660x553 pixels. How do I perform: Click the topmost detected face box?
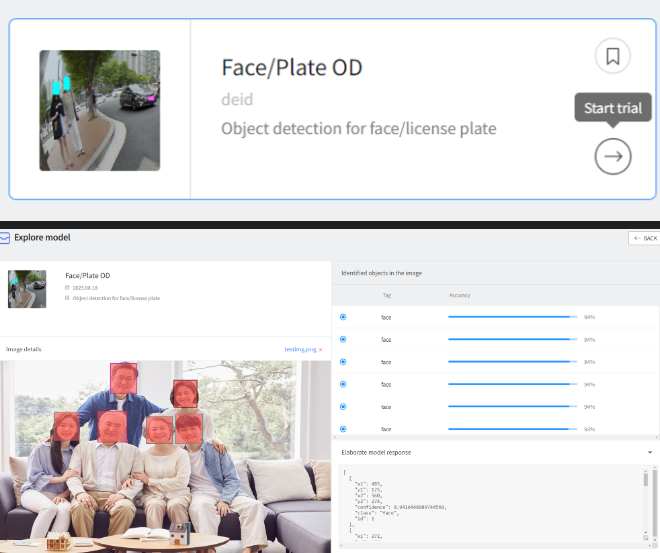(x=123, y=377)
